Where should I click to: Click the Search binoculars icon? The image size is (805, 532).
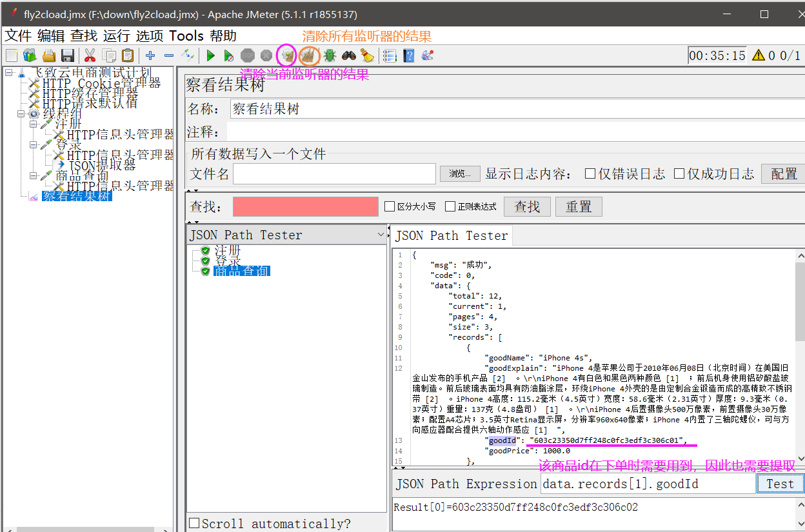tap(349, 55)
